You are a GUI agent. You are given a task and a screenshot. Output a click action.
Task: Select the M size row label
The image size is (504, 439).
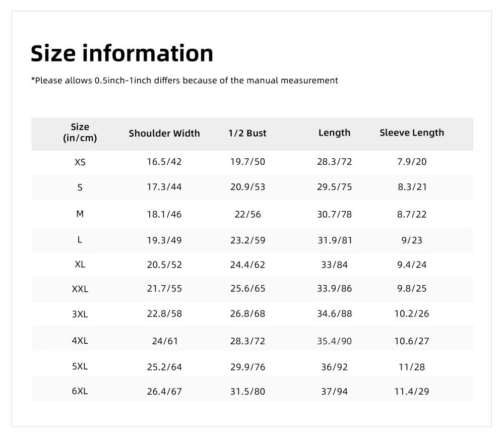pyautogui.click(x=80, y=214)
